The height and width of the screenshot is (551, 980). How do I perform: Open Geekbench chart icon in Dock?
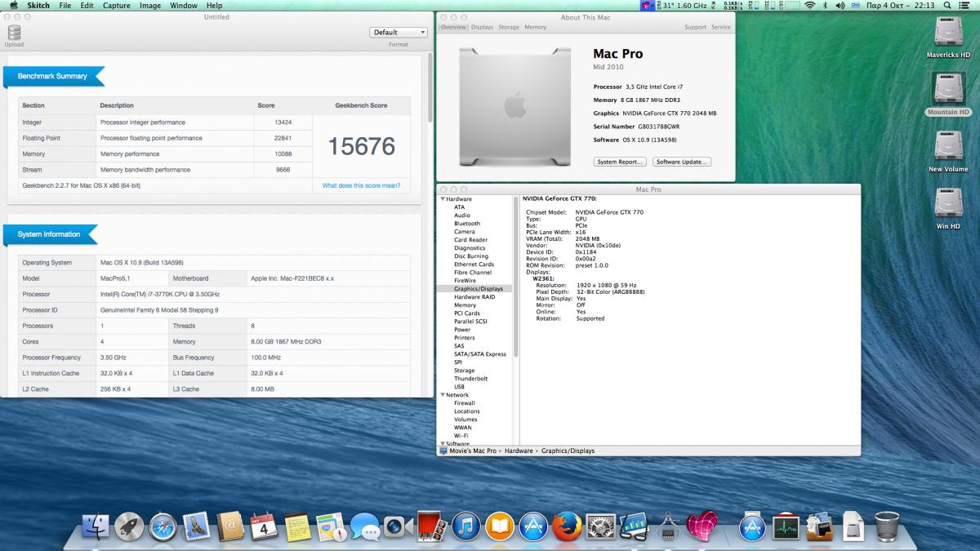(634, 527)
